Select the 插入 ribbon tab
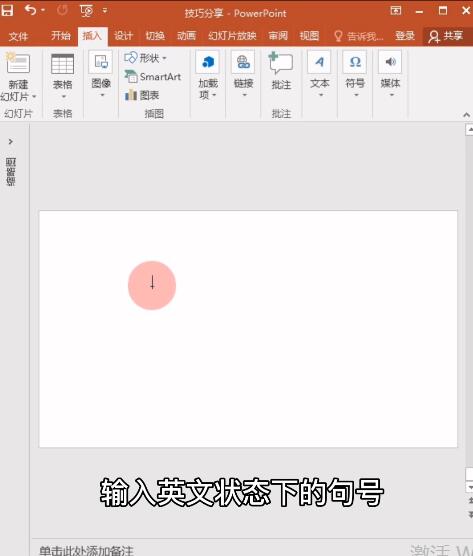Viewport: 473px width, 556px height. (x=92, y=35)
